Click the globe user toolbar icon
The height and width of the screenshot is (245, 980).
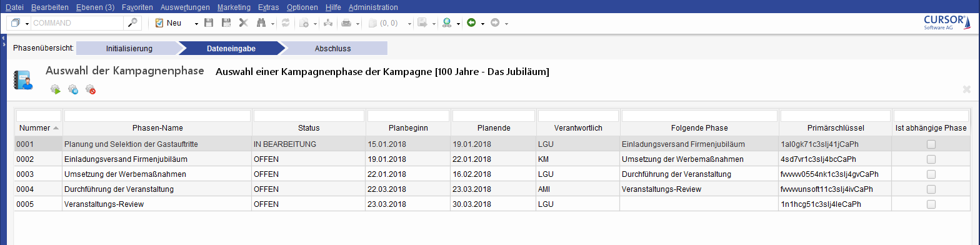(x=446, y=23)
